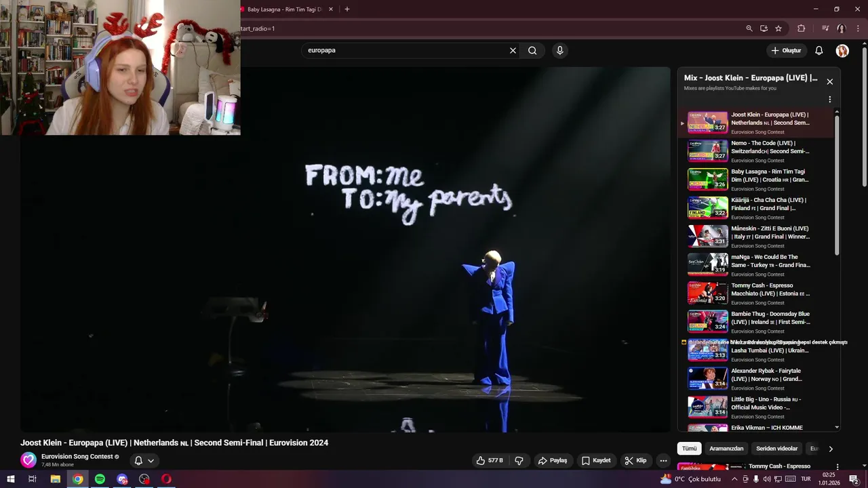Open the Windows notification center
868x488 pixels.
tap(854, 479)
